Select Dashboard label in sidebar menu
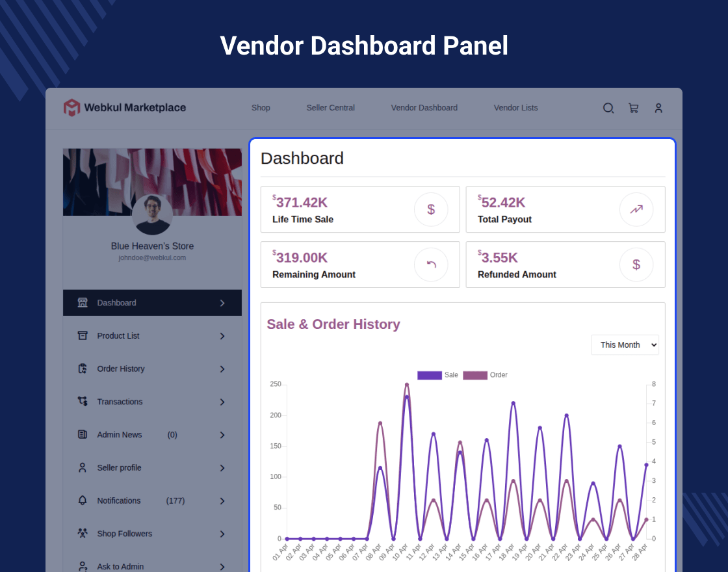The height and width of the screenshot is (572, 728). [116, 303]
